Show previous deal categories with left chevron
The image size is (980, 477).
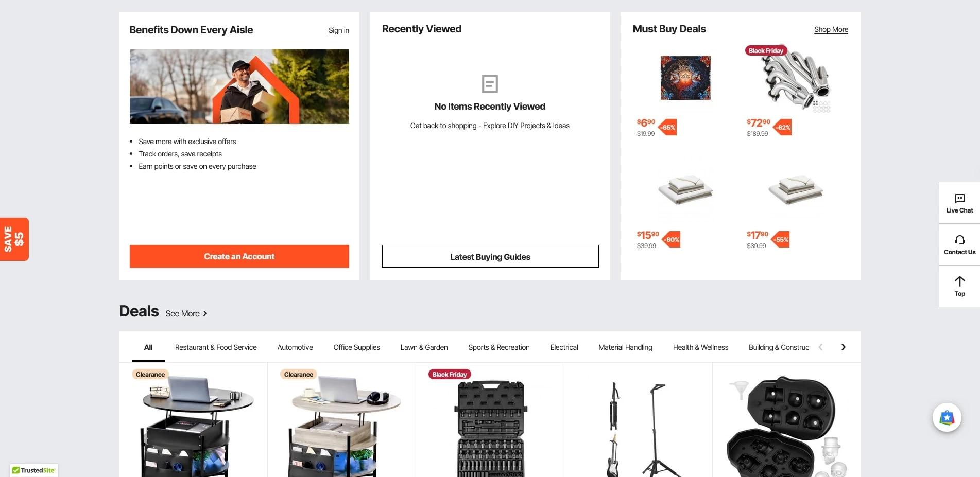coord(821,347)
